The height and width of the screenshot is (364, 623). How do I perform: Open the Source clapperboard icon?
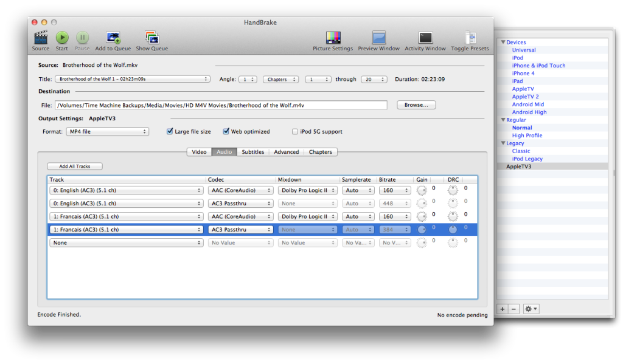coord(41,38)
